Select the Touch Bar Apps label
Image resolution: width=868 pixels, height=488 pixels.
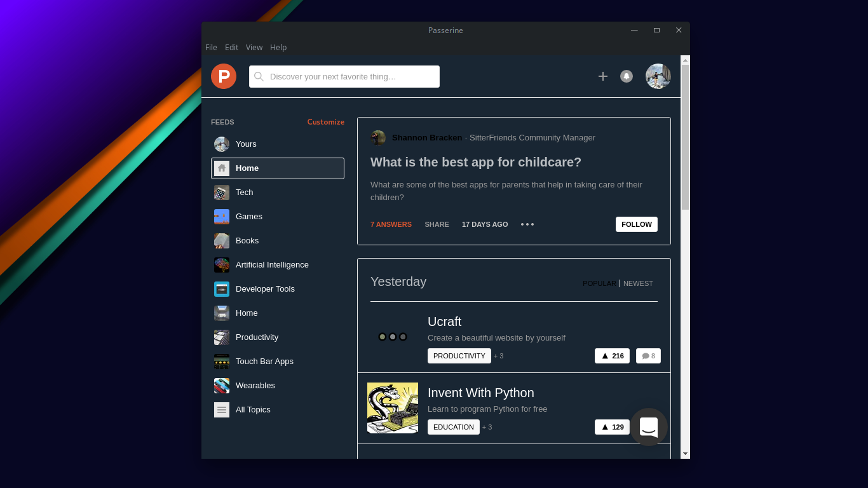click(264, 362)
